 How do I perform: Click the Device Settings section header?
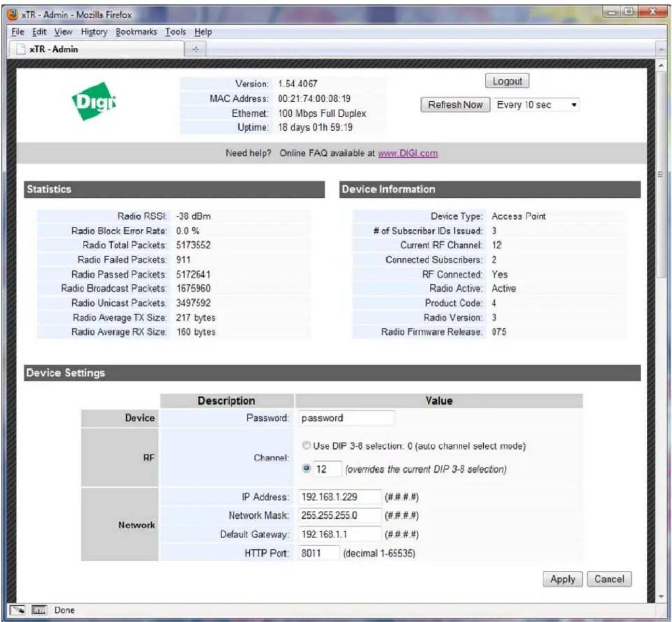coord(332,373)
